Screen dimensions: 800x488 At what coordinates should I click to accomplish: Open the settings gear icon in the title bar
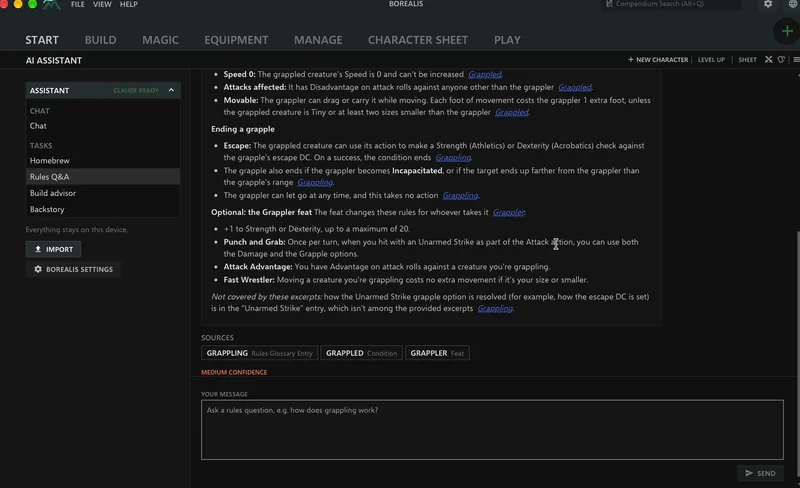tap(768, 4)
